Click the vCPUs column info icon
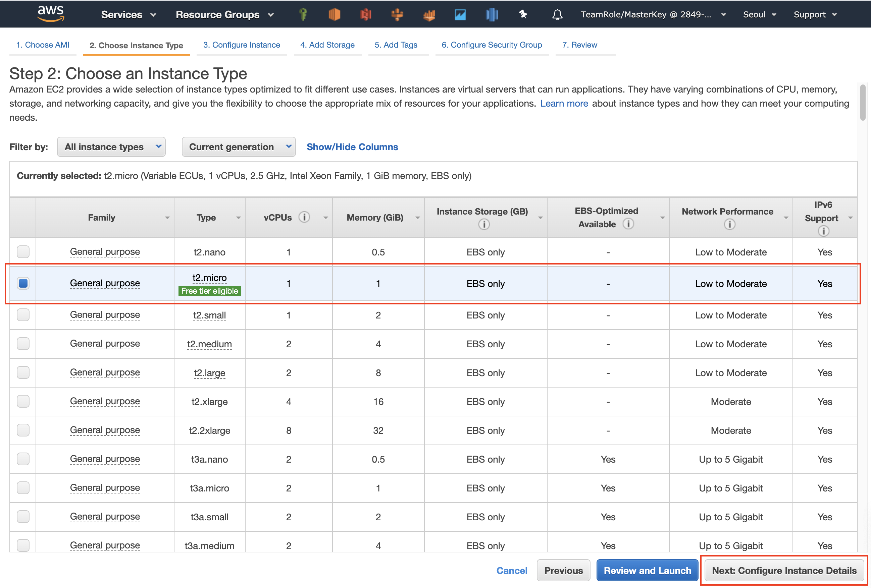871x588 pixels. coord(304,217)
